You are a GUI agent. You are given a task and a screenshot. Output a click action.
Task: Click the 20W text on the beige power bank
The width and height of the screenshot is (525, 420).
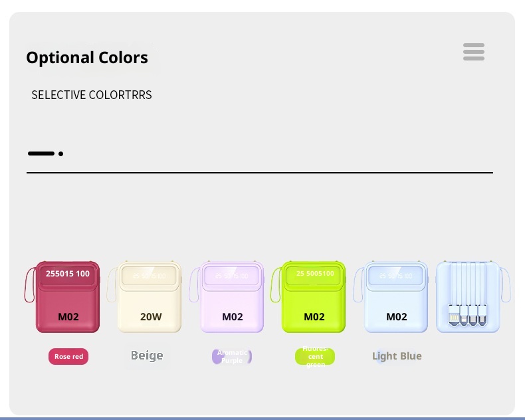pos(151,317)
